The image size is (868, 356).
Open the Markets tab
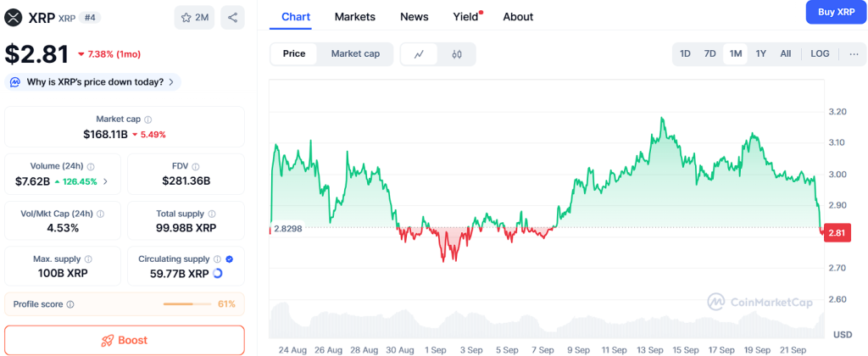tap(354, 17)
